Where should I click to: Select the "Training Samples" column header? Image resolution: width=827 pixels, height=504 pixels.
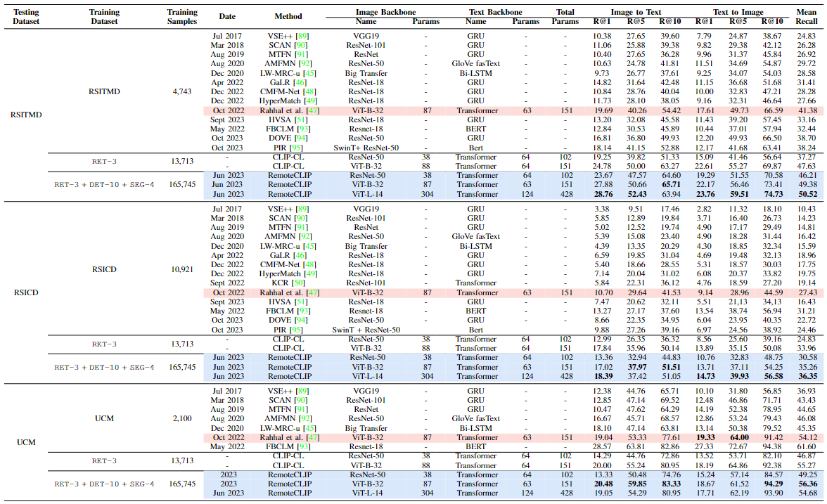pyautogui.click(x=182, y=17)
